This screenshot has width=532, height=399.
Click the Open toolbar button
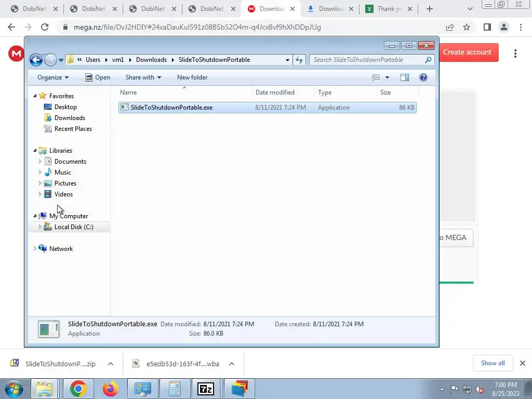[x=97, y=77]
